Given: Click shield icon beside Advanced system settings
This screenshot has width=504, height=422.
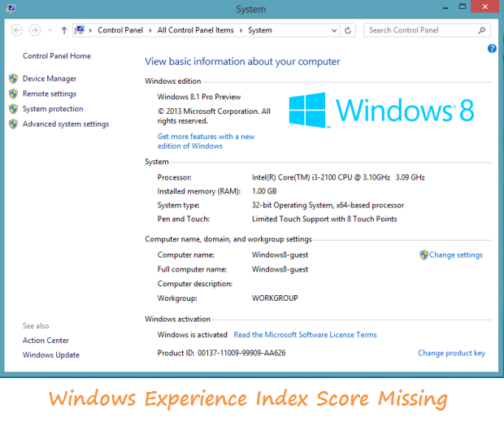Looking at the screenshot, I should (13, 124).
